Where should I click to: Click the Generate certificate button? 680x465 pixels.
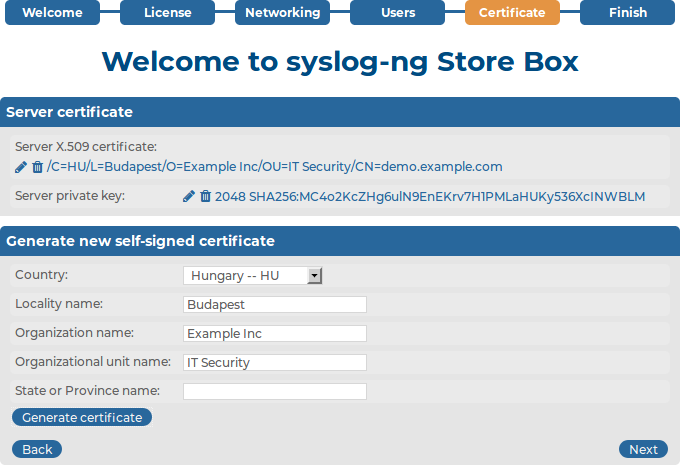(x=82, y=417)
